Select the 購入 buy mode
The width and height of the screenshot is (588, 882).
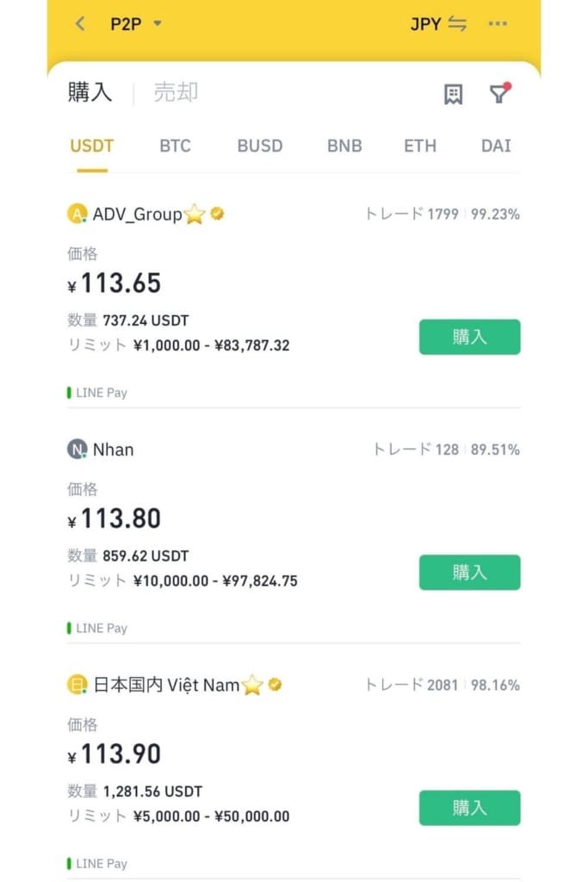(x=90, y=92)
